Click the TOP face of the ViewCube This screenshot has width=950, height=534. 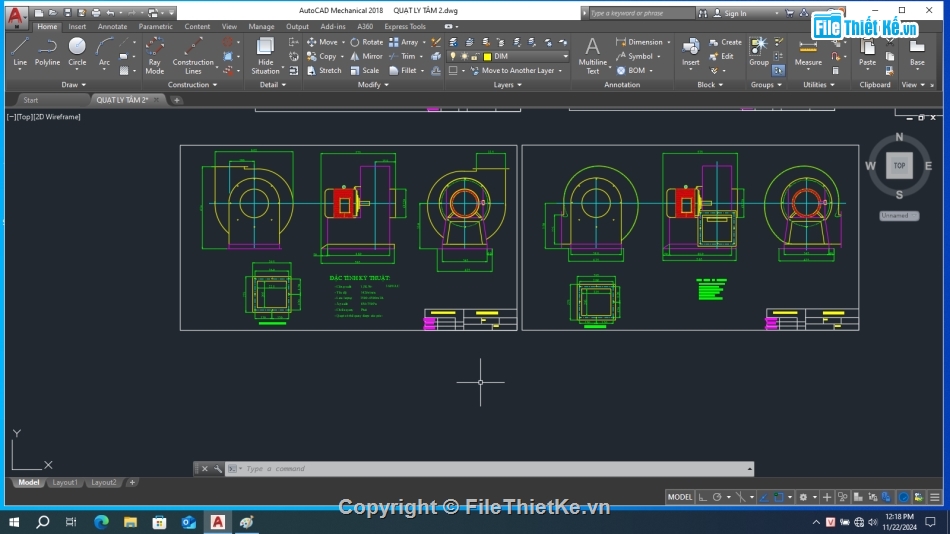[899, 165]
